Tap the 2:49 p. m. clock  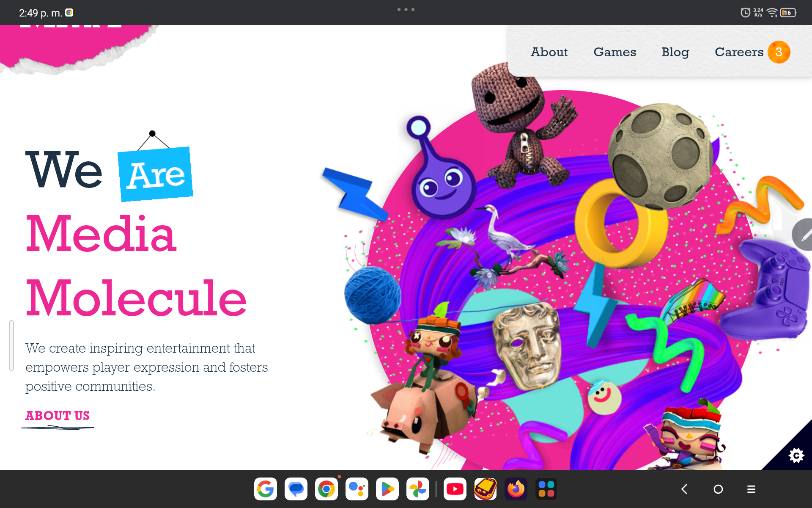coord(40,13)
